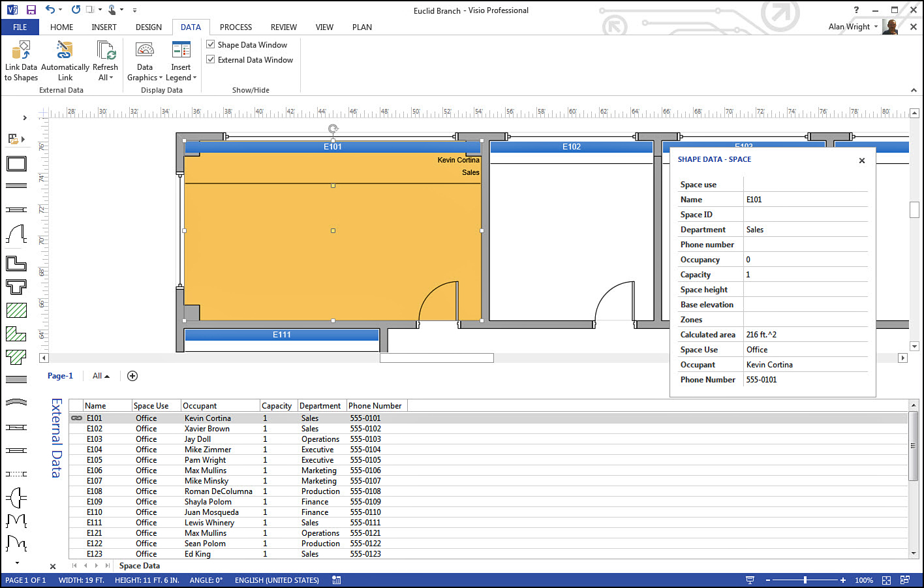Click the Touch/Mouse mode hand icon
This screenshot has width=924, height=588.
coord(112,10)
